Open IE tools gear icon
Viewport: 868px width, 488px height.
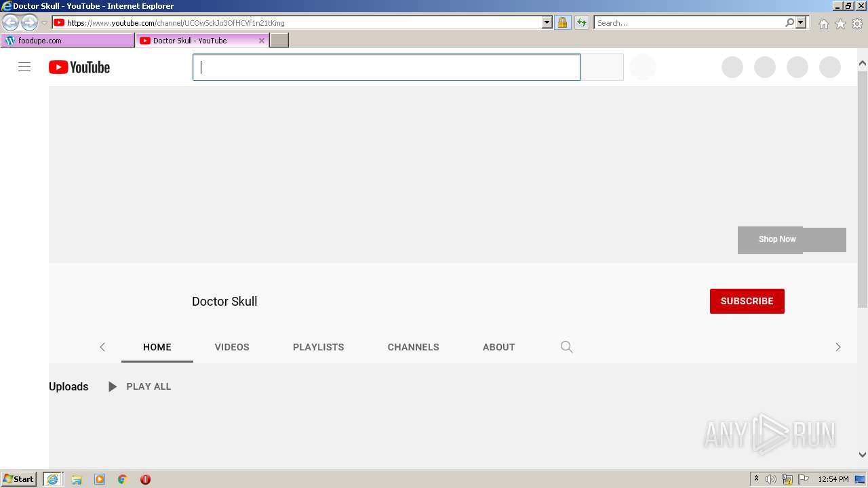pos(857,24)
